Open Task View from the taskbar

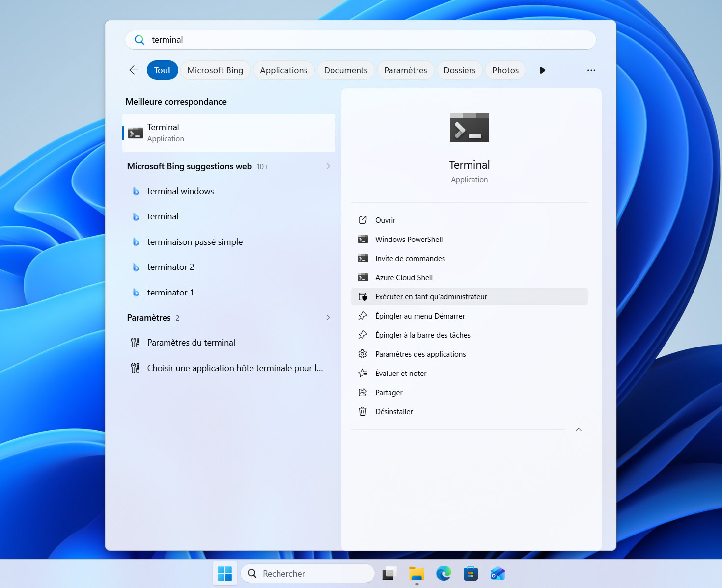tap(389, 573)
